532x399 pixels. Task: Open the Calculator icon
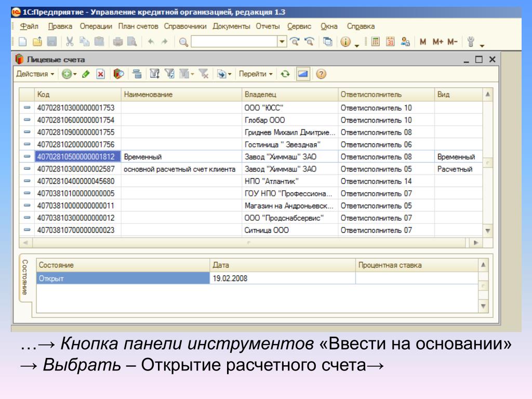point(376,42)
